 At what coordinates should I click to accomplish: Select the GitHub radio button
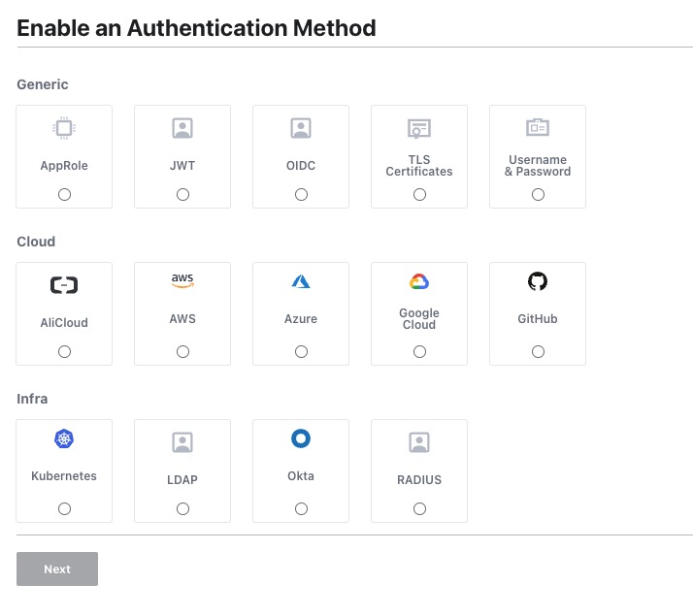539,351
